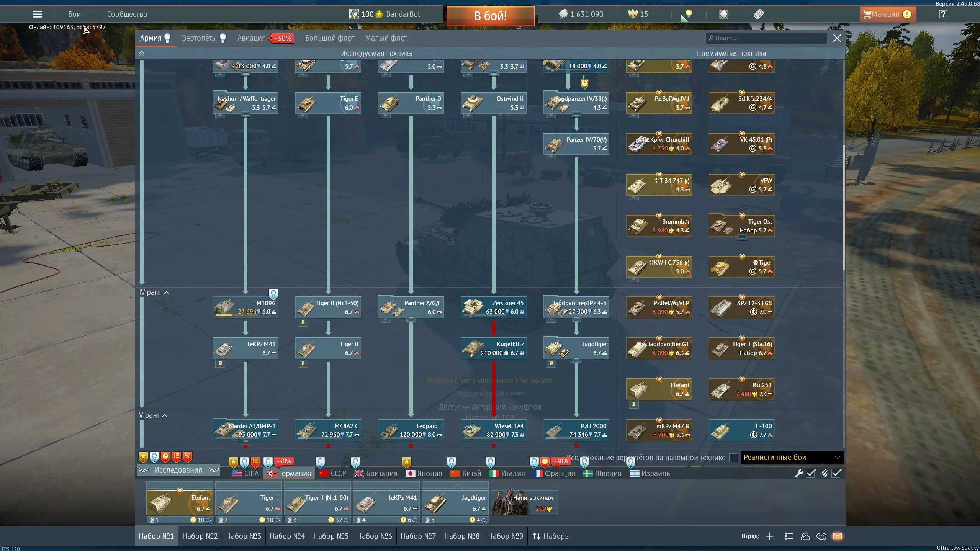Open the friends contacts icon
Viewport: 980px width, 551px height.
[x=805, y=536]
